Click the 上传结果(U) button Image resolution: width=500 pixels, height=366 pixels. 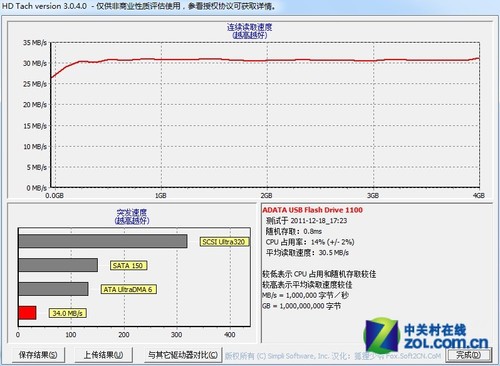click(103, 355)
